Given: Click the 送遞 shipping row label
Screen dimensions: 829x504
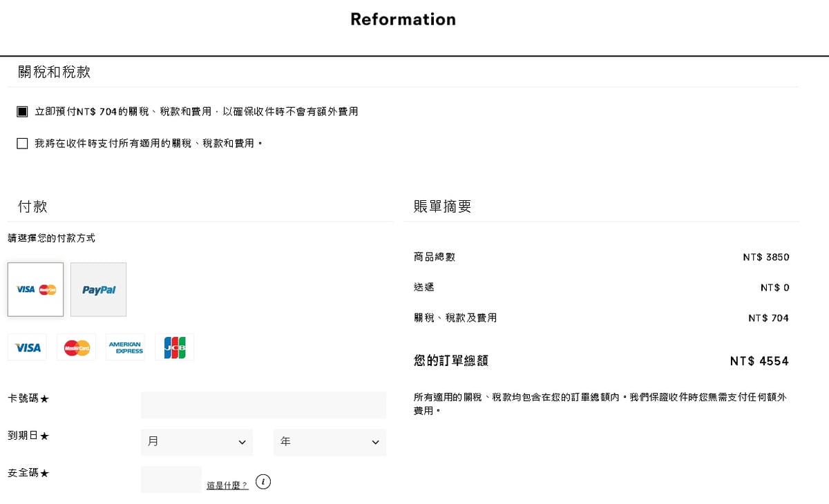Looking at the screenshot, I should [x=424, y=287].
